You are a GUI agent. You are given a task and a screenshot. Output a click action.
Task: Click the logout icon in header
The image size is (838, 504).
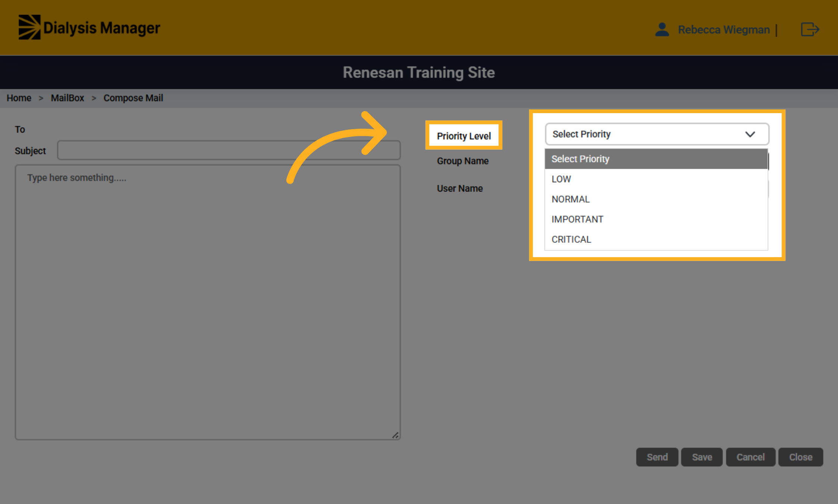tap(810, 29)
